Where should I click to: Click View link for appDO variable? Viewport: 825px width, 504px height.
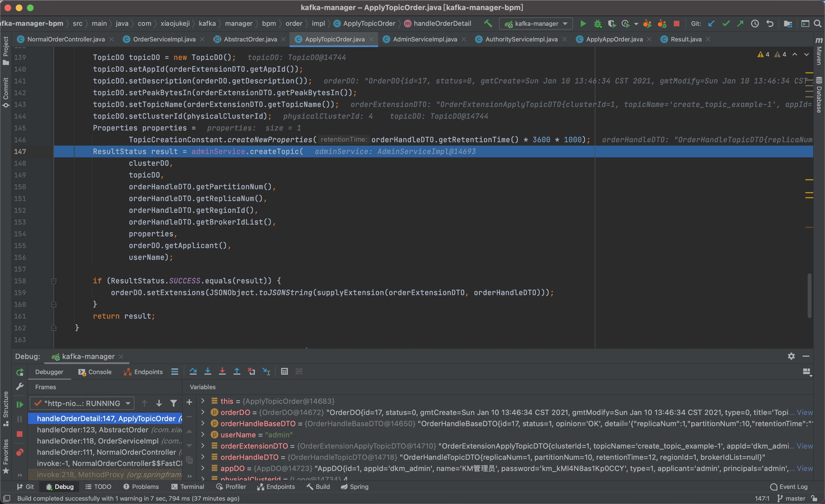tap(805, 468)
